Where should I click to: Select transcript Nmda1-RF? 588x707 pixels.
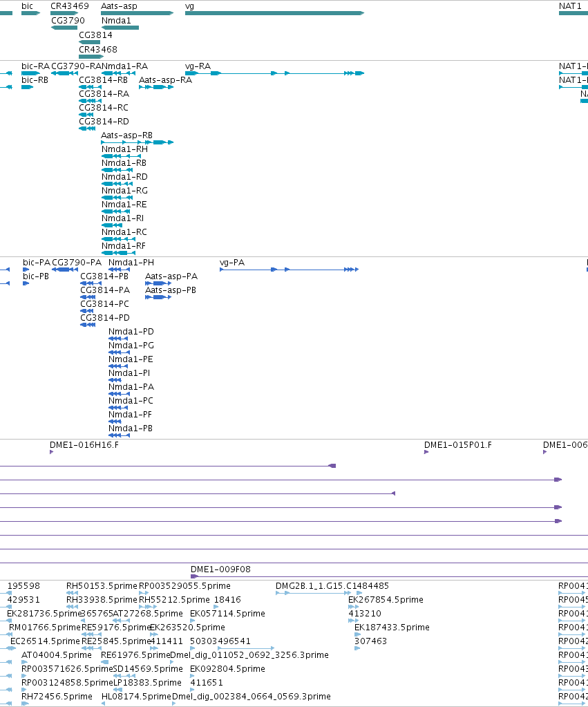124,246
